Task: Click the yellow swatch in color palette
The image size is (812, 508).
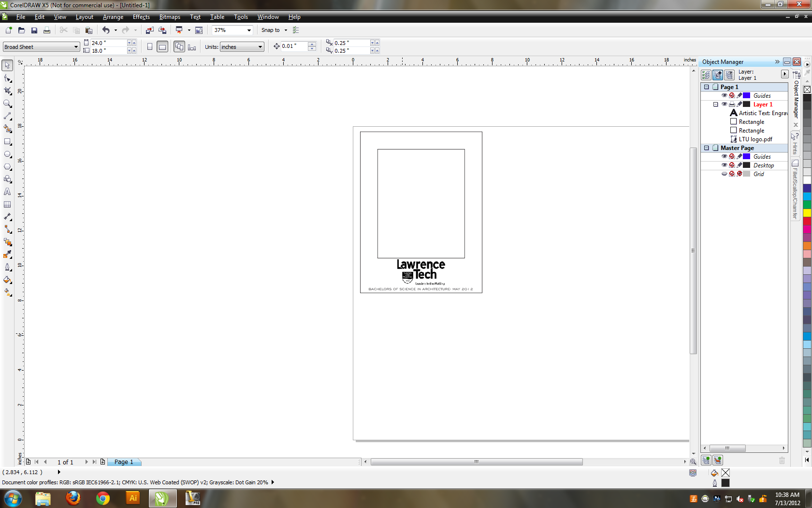Action: point(807,213)
